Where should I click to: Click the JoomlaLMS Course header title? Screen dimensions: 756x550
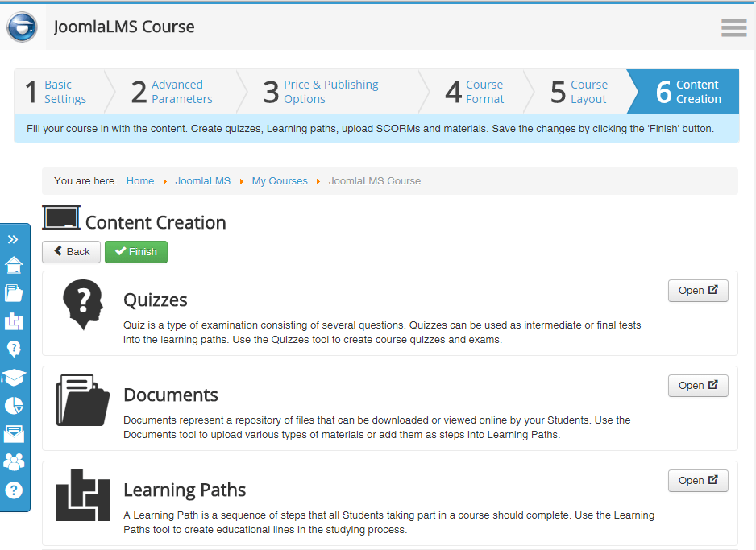click(124, 27)
